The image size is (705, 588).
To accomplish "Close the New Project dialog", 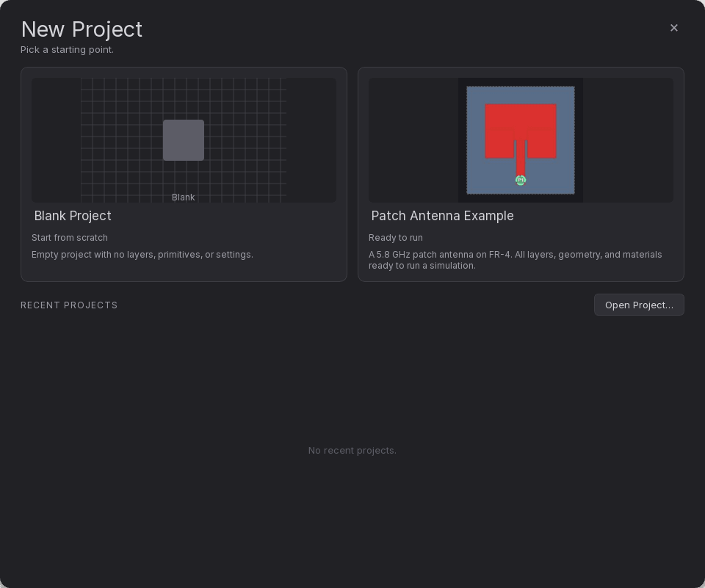I will (673, 28).
